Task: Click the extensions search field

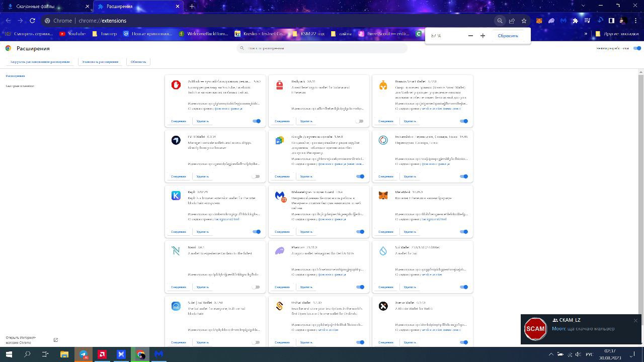Action: (322, 48)
